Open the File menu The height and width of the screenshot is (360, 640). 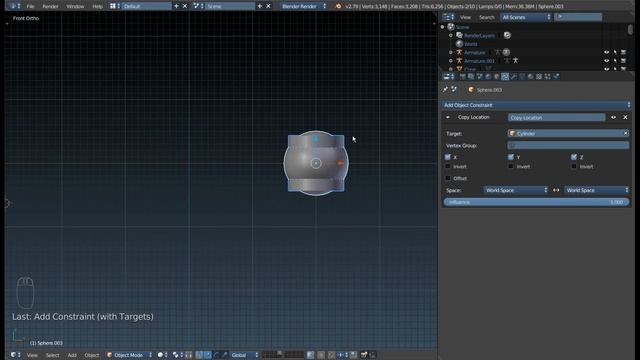pyautogui.click(x=30, y=7)
